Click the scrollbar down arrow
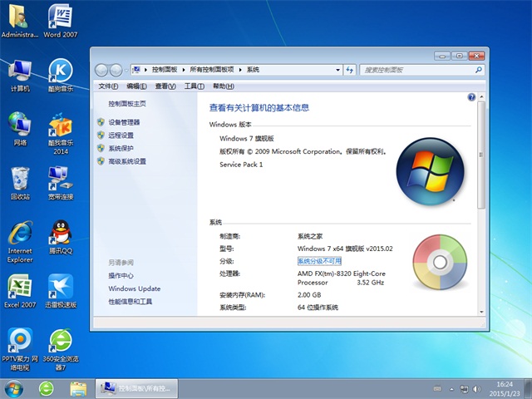This screenshot has width=532, height=399. point(481,312)
